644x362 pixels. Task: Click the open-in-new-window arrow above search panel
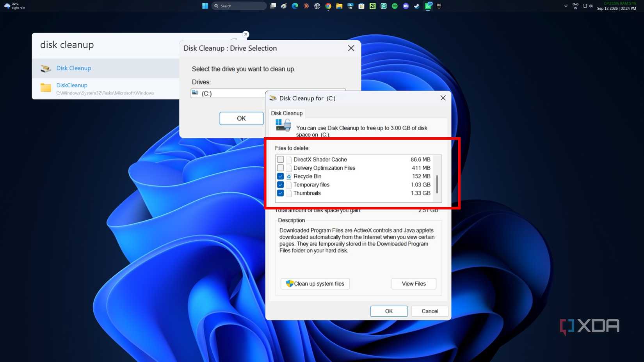246,34
